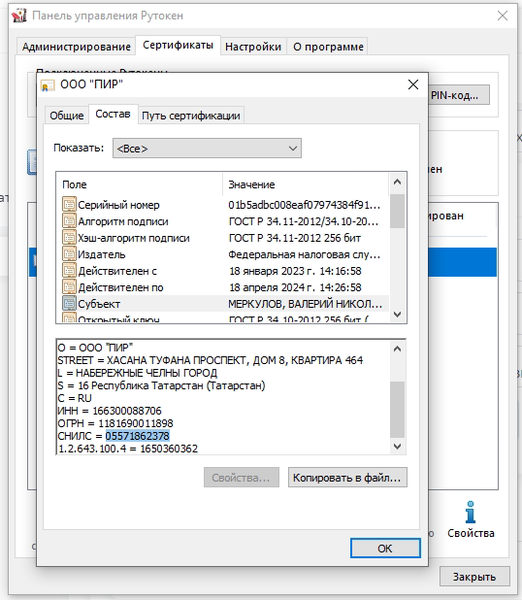This screenshot has width=522, height=600.
Task: Click the L = НАБЕРЕЖНЫЕ ЧЕЛНЫ ГОРОД line
Action: [x=137, y=373]
